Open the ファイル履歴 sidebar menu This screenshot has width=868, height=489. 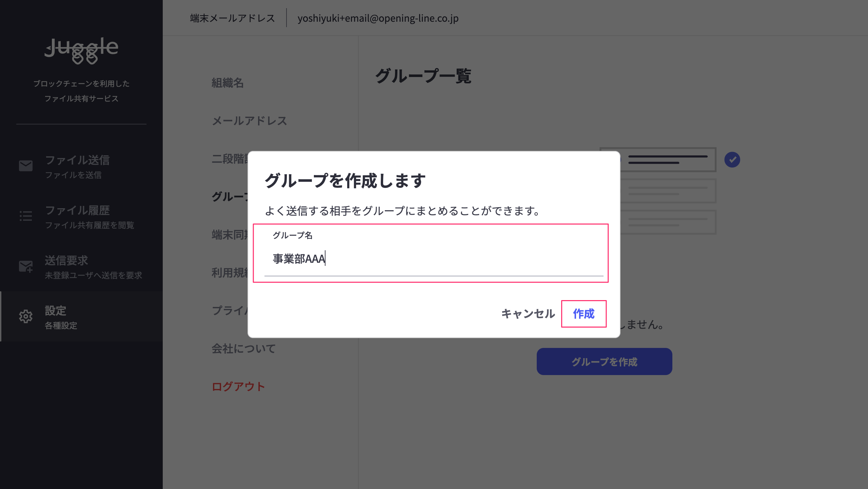click(77, 216)
